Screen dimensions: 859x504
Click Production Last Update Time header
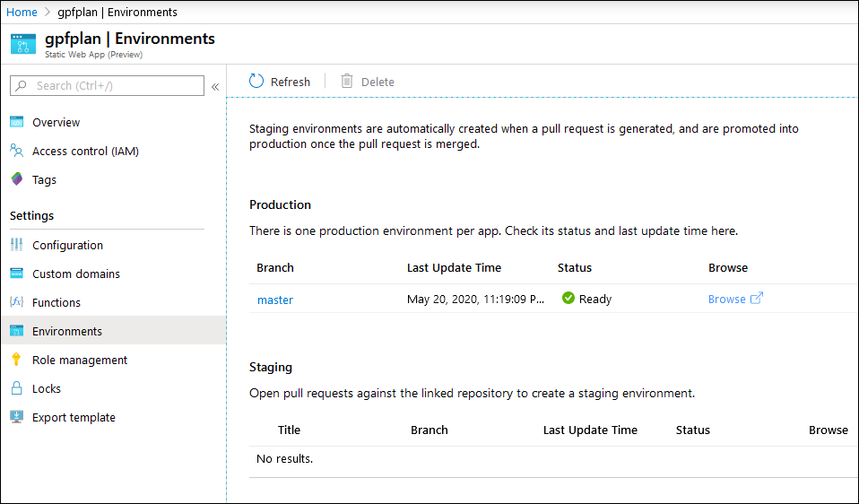454,268
